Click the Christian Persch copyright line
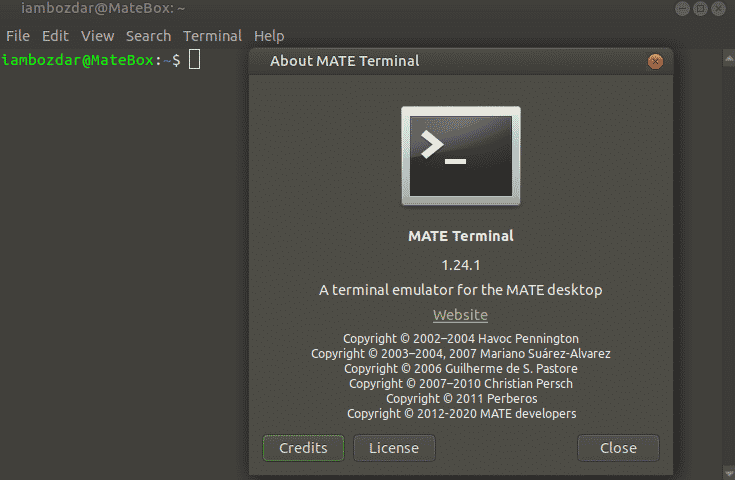This screenshot has width=735, height=480. coord(461,383)
